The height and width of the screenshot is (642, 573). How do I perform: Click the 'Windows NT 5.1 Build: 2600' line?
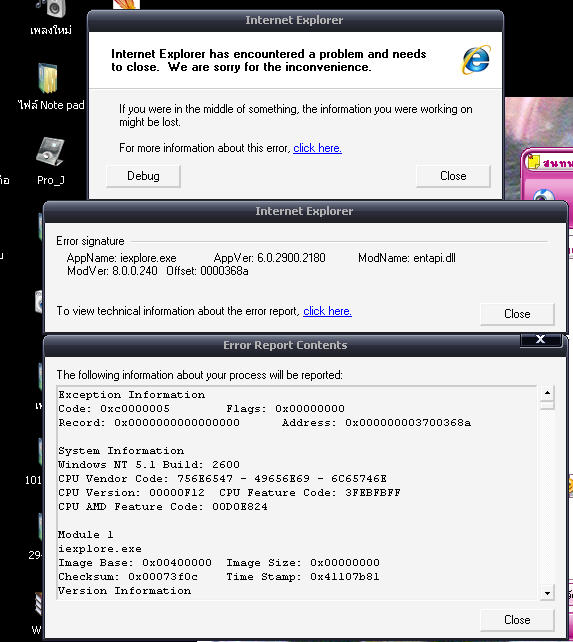coord(149,465)
